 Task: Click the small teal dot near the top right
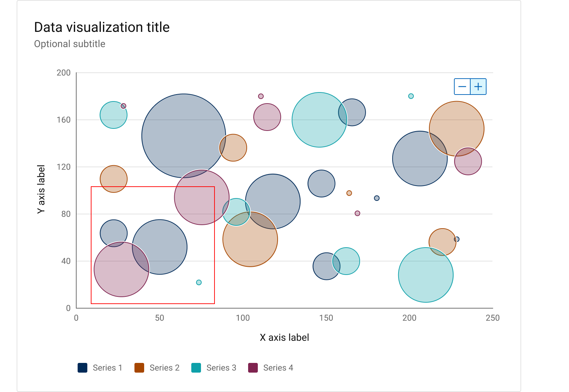(x=411, y=96)
